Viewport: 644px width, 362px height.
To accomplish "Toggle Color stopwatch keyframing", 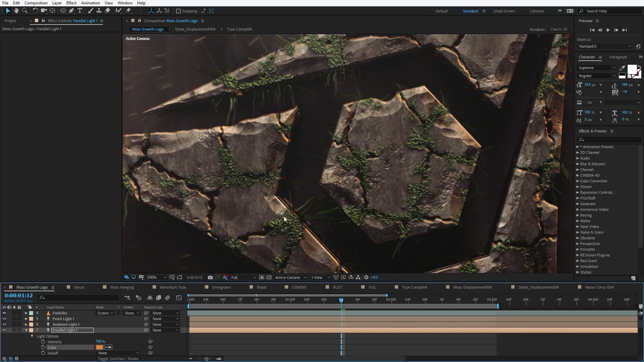I will point(43,348).
